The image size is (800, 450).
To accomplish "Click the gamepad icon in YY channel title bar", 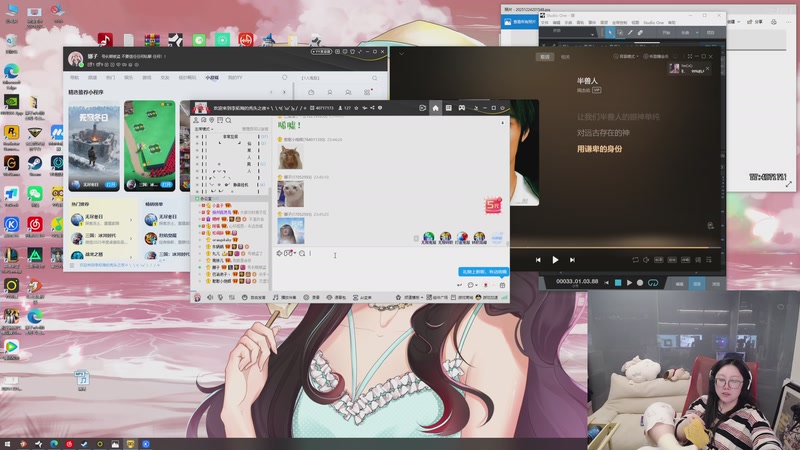I will pyautogui.click(x=462, y=108).
